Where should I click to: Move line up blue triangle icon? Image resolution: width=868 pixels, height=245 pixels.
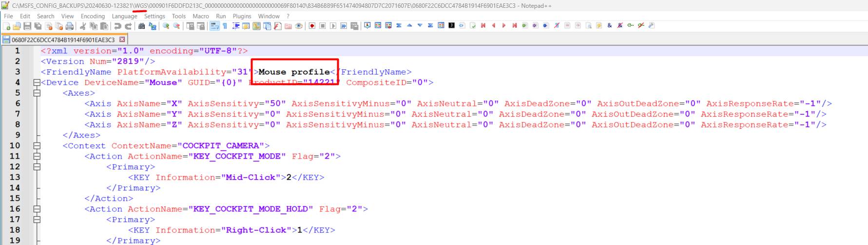click(x=409, y=26)
